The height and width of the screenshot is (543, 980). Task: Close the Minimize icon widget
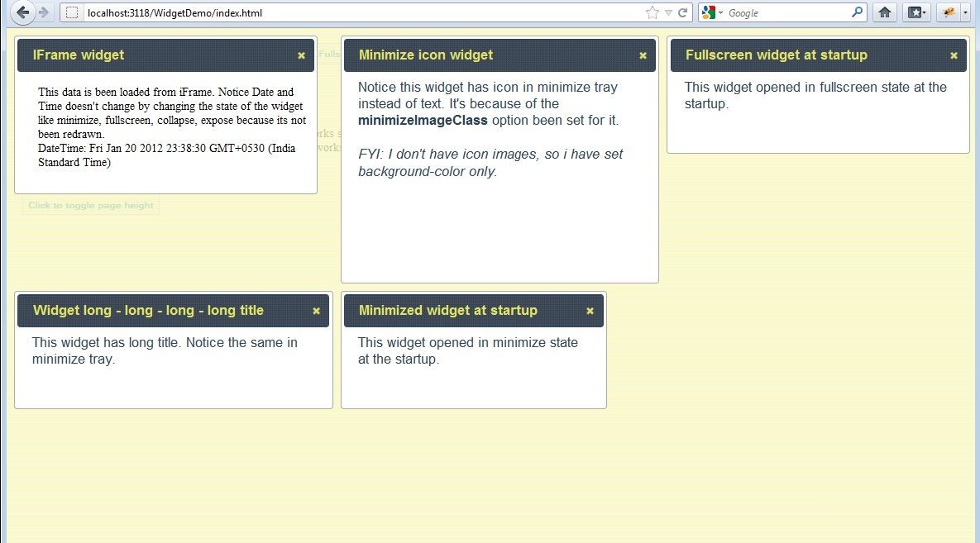(x=643, y=55)
